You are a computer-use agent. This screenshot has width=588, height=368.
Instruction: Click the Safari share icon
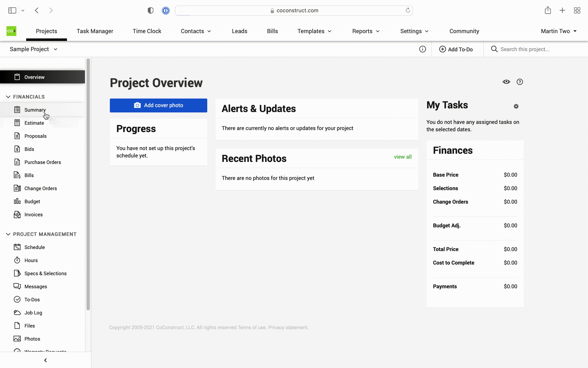(548, 10)
